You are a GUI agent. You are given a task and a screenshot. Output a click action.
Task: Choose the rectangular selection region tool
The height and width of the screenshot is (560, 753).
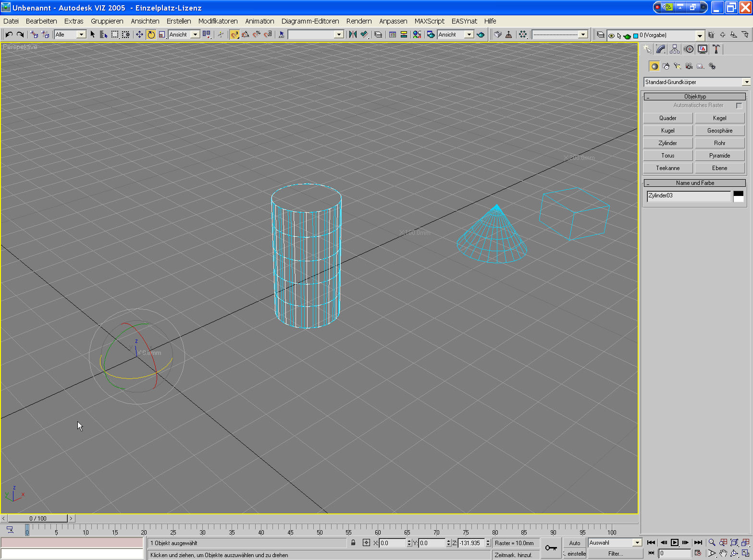coord(115,35)
